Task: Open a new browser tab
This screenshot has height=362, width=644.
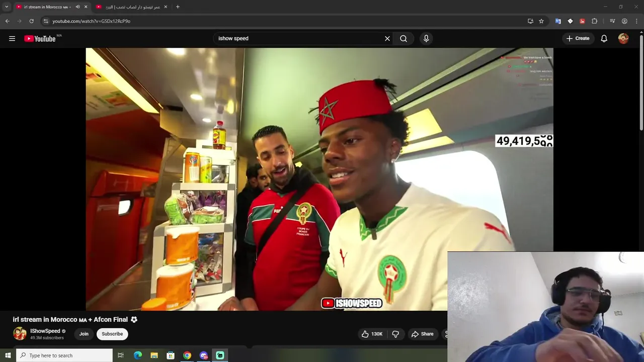Action: pyautogui.click(x=178, y=7)
